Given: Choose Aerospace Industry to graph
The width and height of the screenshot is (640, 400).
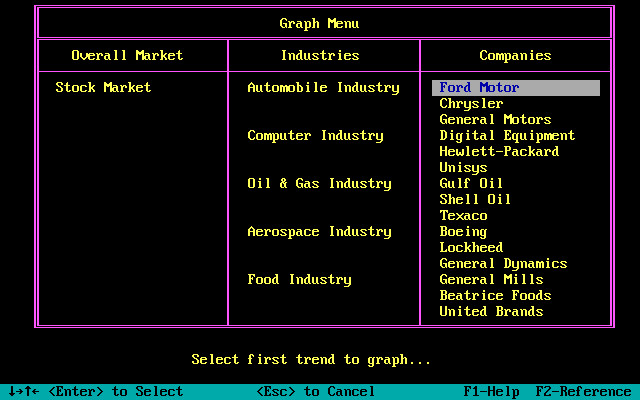Looking at the screenshot, I should coord(319,231).
